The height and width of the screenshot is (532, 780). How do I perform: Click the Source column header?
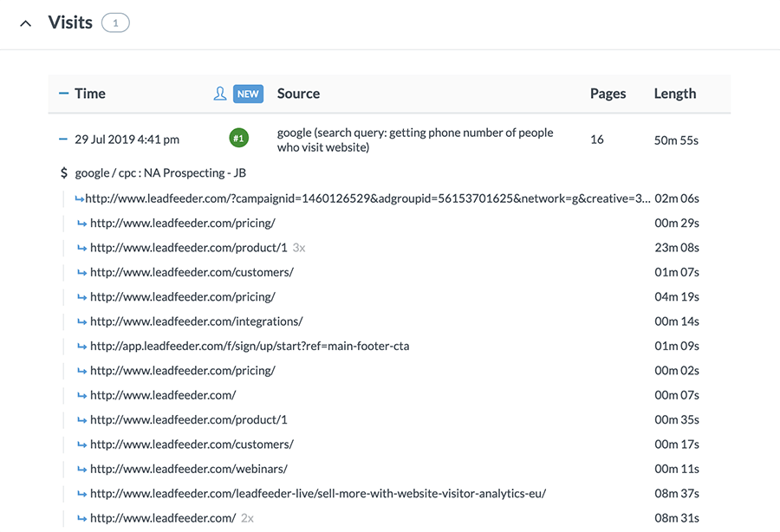298,94
